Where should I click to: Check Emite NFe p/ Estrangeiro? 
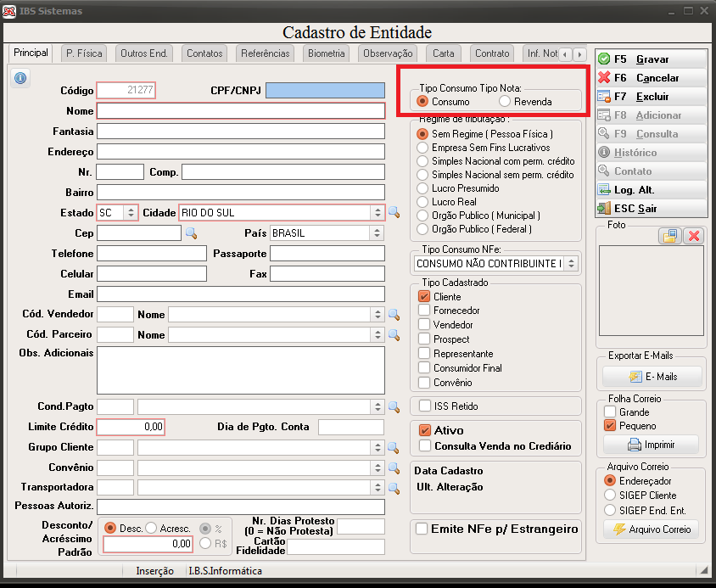422,529
